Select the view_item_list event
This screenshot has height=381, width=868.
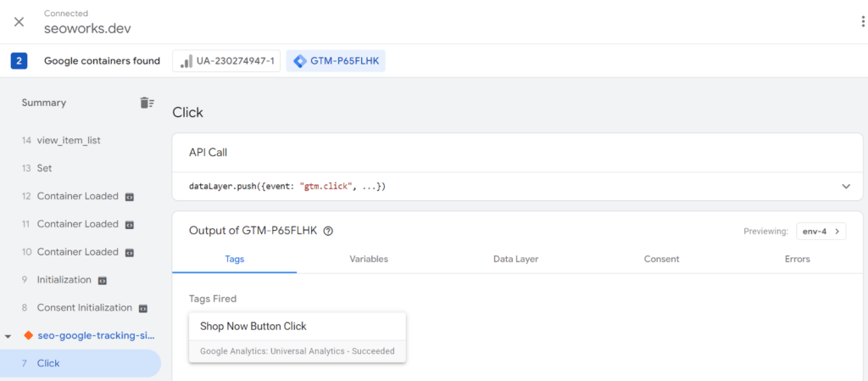coord(69,140)
